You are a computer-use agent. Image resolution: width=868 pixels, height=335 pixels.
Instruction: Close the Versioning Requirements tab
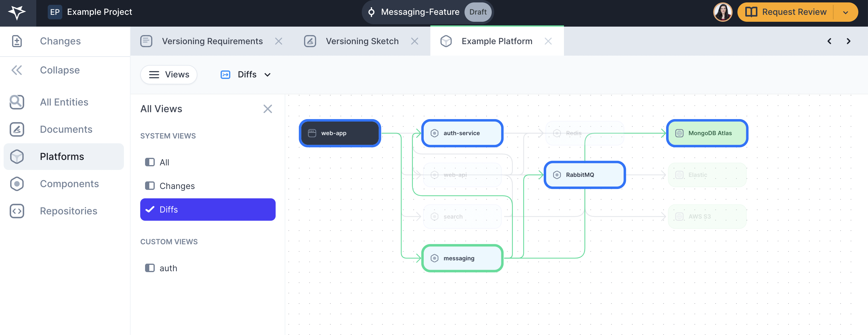[278, 41]
